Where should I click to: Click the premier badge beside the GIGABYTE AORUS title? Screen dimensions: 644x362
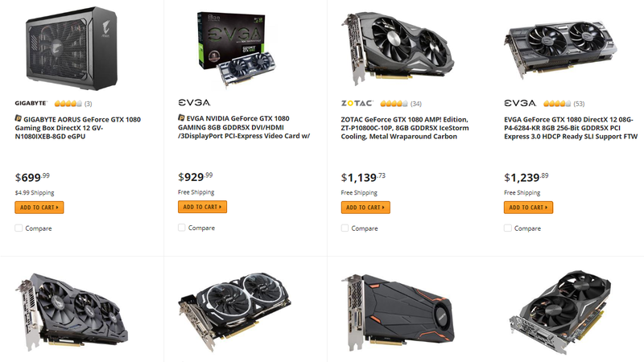[x=18, y=118]
